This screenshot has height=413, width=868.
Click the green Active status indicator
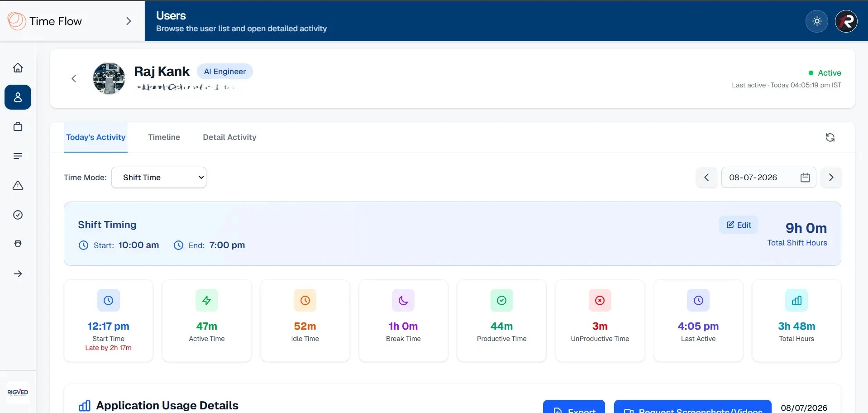pos(825,73)
